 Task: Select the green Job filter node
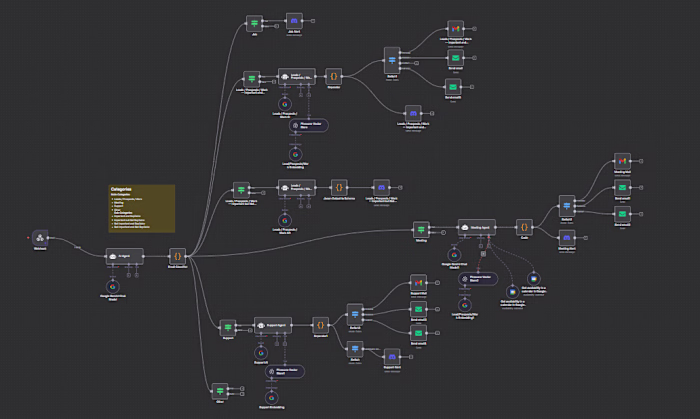(x=254, y=23)
